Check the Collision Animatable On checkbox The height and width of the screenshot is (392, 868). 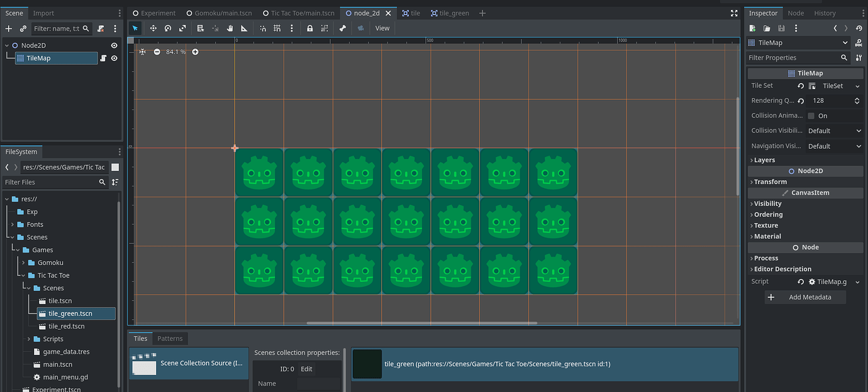point(811,116)
